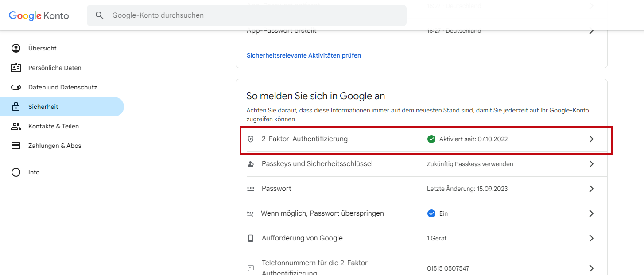Click the password dots icon beside Passwort

[251, 189]
